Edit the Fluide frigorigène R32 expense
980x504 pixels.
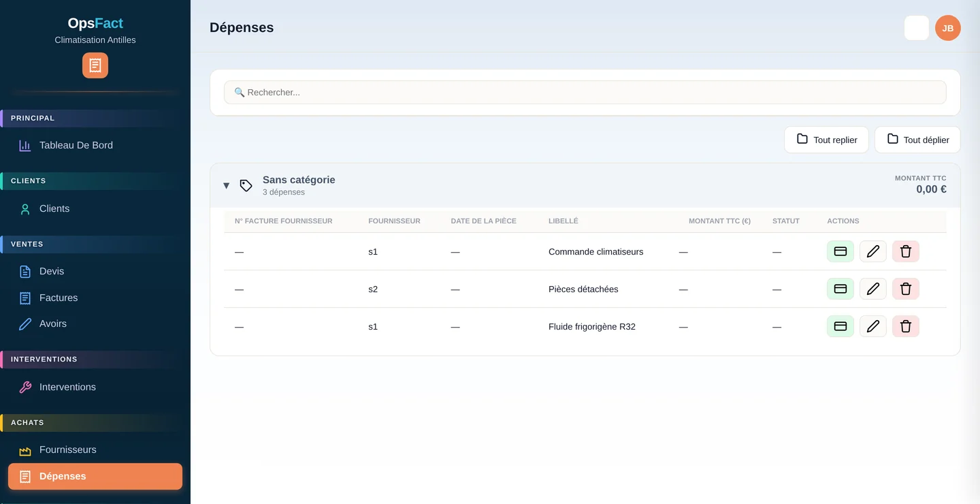pyautogui.click(x=872, y=326)
